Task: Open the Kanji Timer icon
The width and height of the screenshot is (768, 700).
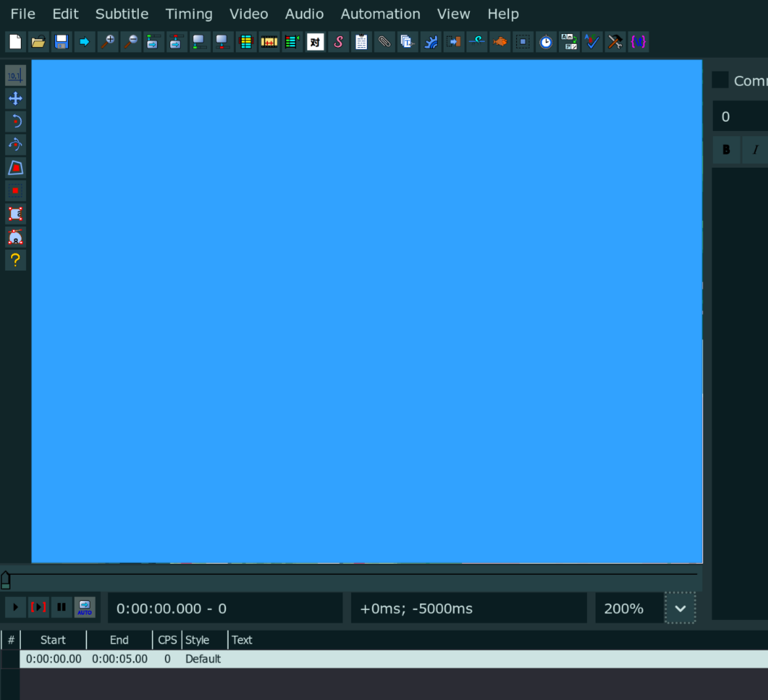Action: click(569, 42)
